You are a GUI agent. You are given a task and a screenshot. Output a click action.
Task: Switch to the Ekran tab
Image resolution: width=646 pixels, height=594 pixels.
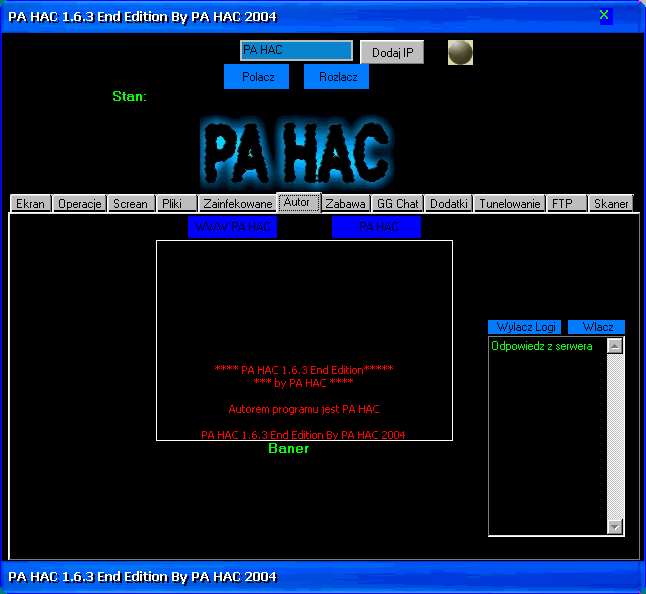pyautogui.click(x=31, y=203)
